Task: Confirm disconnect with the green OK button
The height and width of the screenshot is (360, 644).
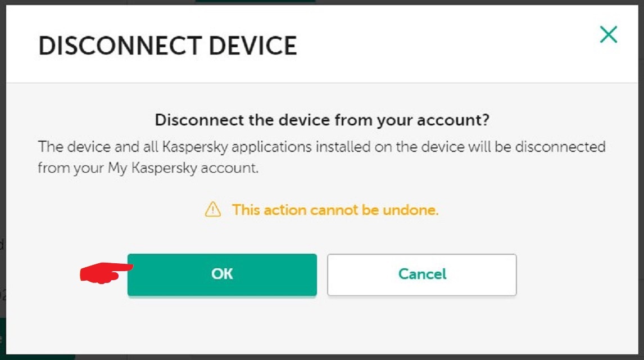Action: click(222, 274)
